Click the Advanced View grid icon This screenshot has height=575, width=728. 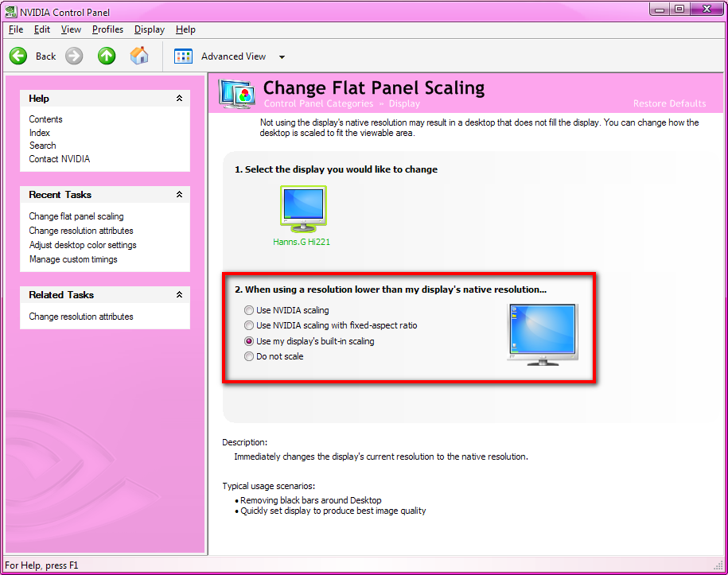click(184, 56)
